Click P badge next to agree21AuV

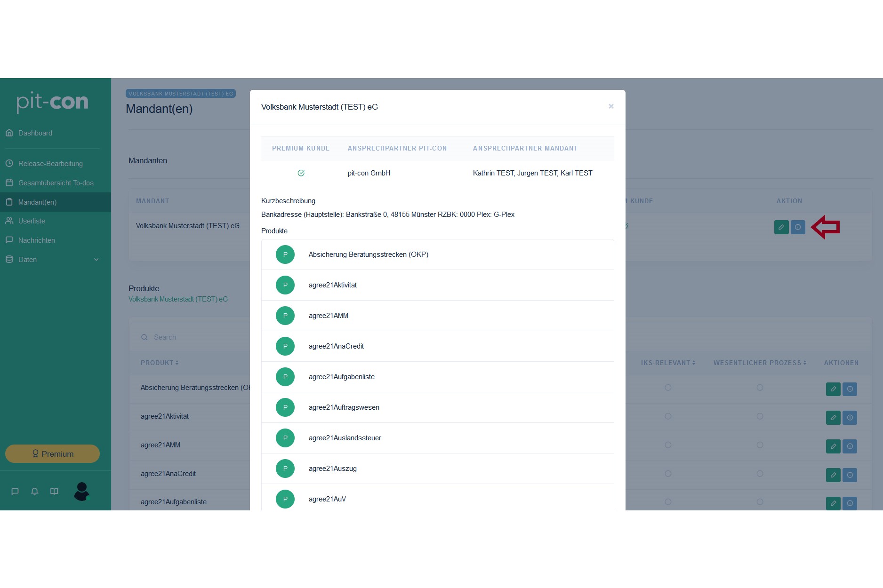tap(285, 499)
